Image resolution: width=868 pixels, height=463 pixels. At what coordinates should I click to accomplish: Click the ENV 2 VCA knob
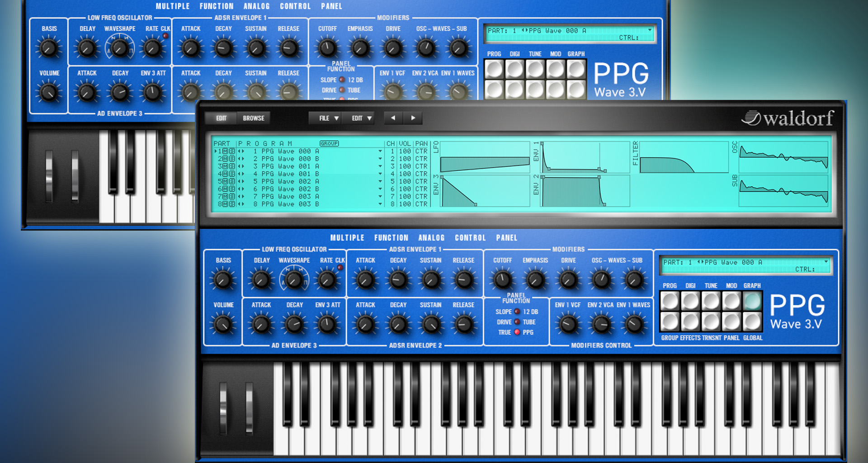(x=601, y=324)
